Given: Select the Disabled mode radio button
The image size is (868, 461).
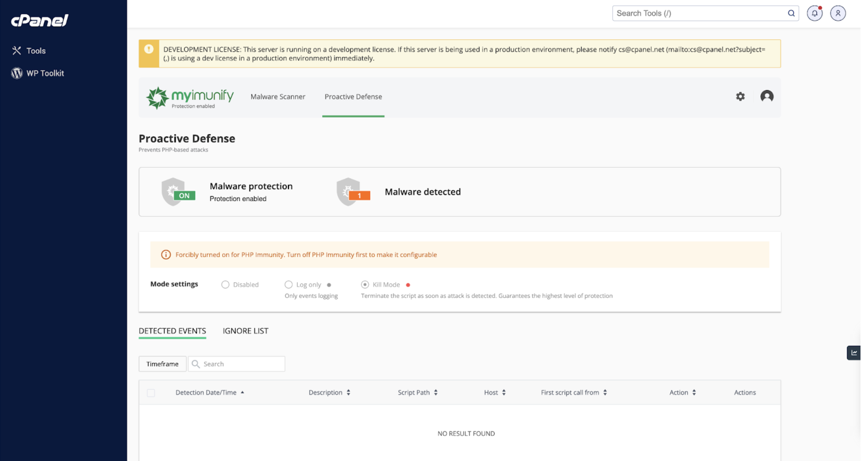Looking at the screenshot, I should point(225,285).
